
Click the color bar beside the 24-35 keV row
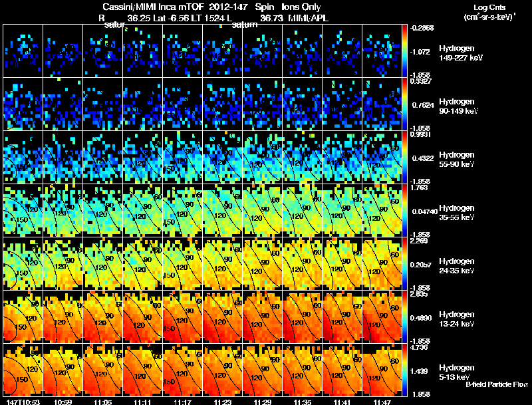click(405, 264)
